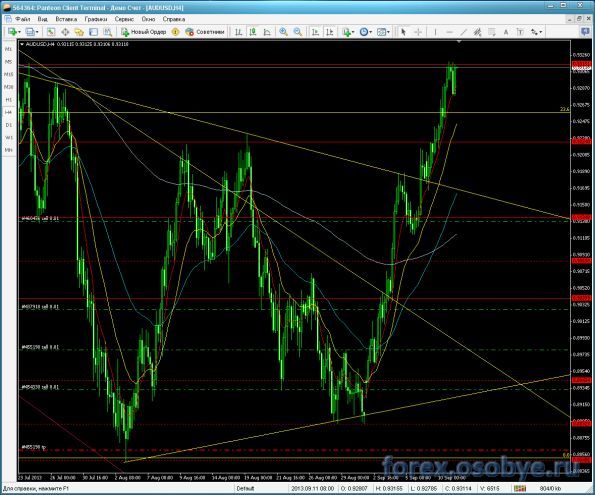Click the zoom in magnifier icon
This screenshot has height=495, width=595.
(x=283, y=32)
